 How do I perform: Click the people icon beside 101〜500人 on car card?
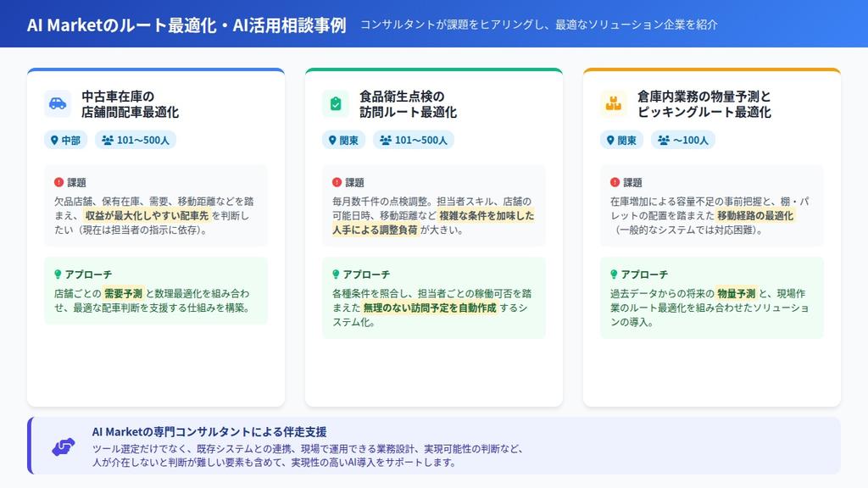(108, 140)
